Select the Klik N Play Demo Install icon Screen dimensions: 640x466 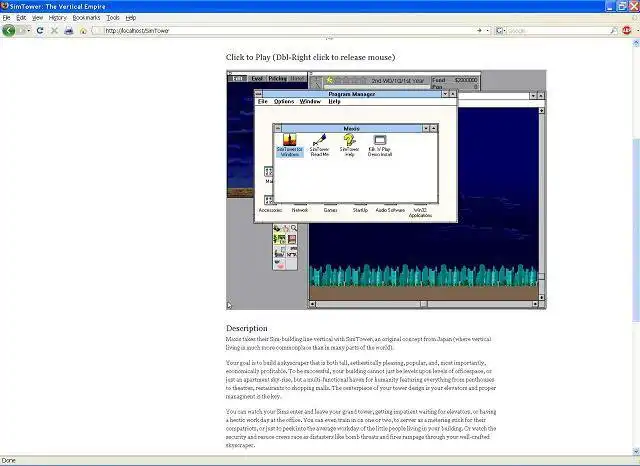(380, 145)
